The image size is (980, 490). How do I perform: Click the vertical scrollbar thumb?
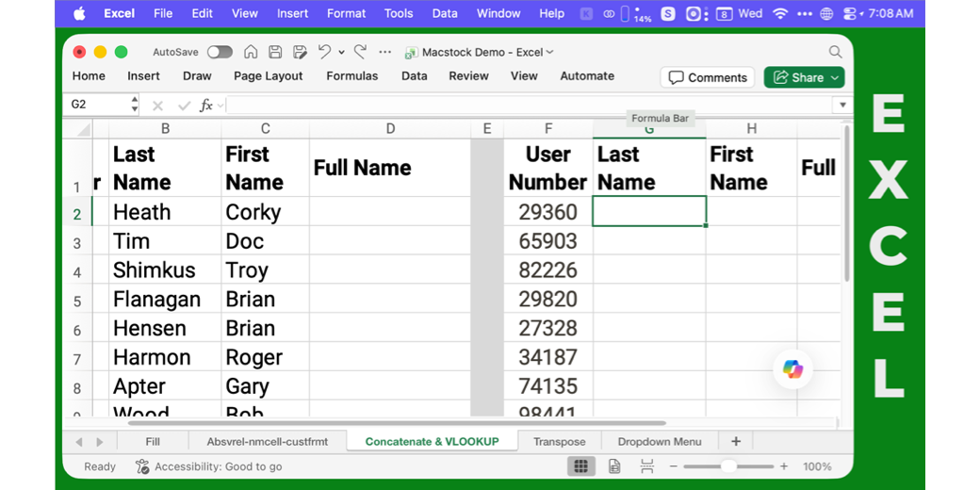point(847,204)
